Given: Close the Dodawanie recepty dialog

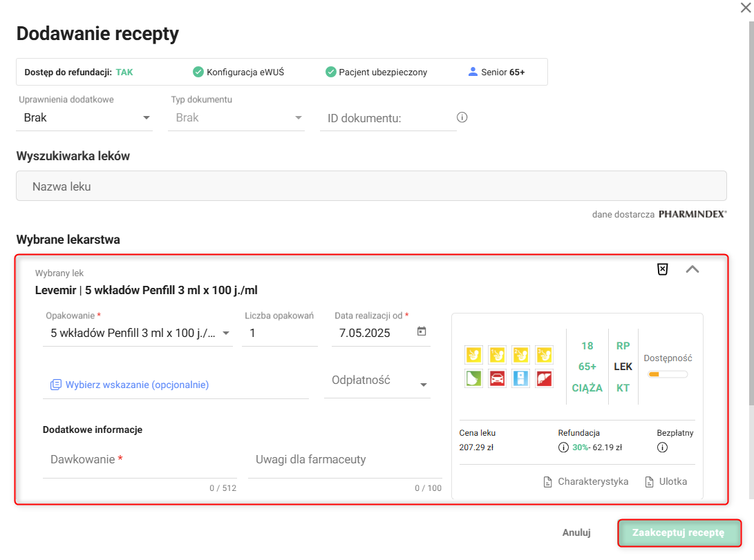Looking at the screenshot, I should [746, 8].
